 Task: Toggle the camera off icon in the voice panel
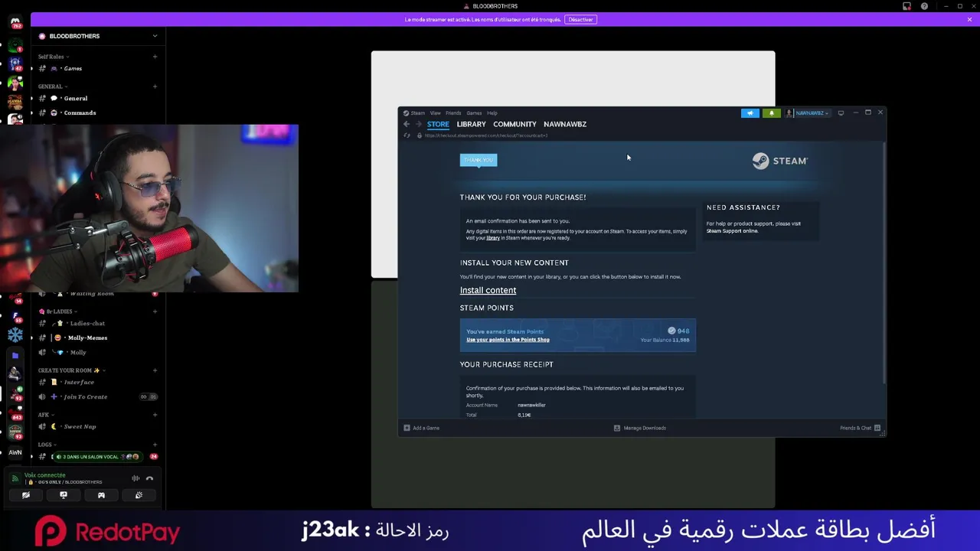tap(26, 495)
